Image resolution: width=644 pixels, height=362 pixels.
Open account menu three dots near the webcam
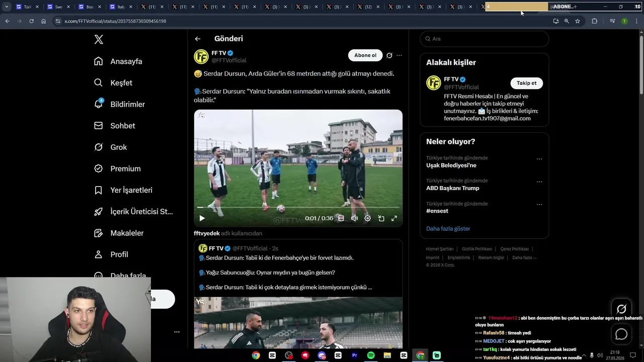pos(177,332)
